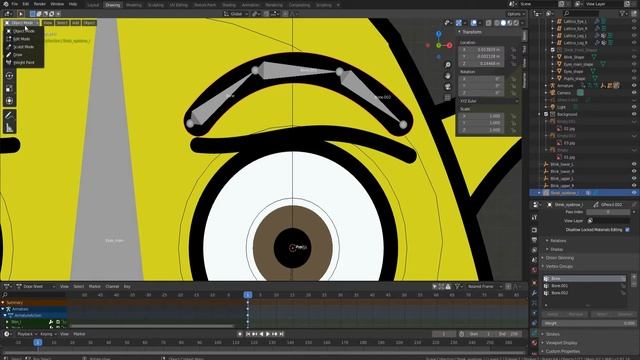Expand the Relations panel
640x360 pixels.
(x=558, y=241)
